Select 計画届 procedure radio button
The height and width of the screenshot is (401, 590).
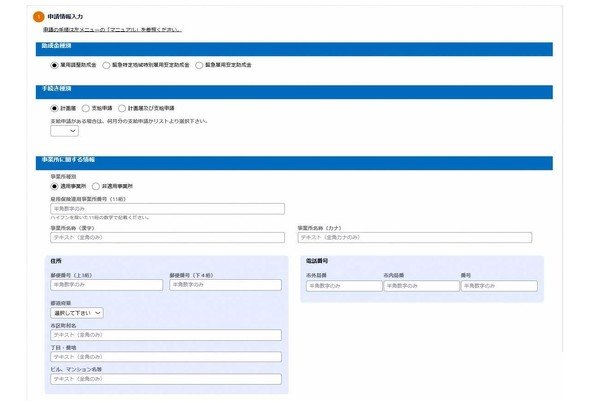tap(55, 108)
